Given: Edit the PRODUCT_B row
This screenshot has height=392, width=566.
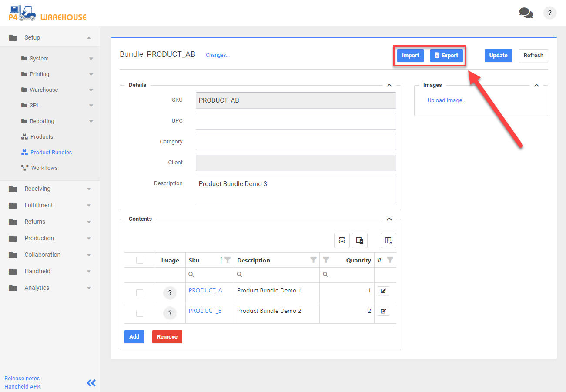Looking at the screenshot, I should tap(383, 311).
